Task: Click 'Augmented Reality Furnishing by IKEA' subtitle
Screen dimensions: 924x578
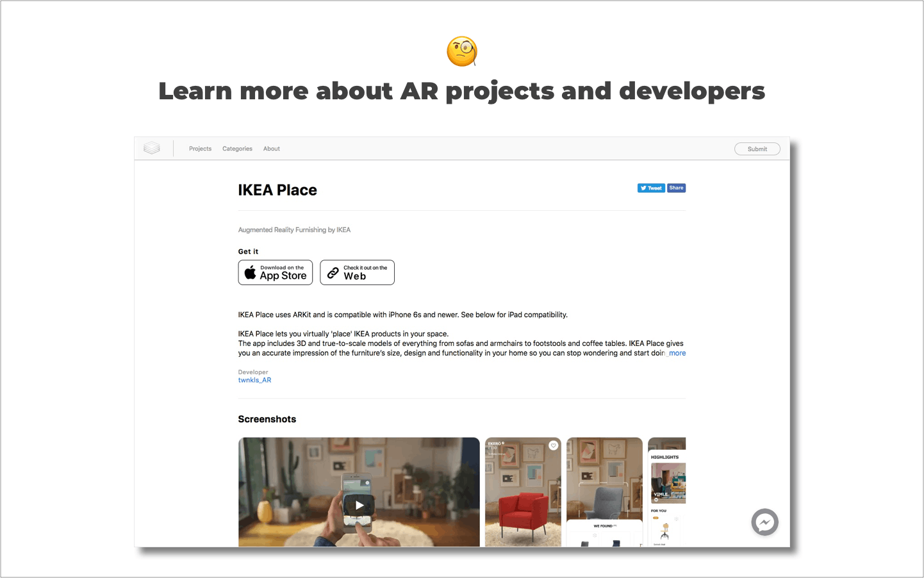Action: point(294,230)
